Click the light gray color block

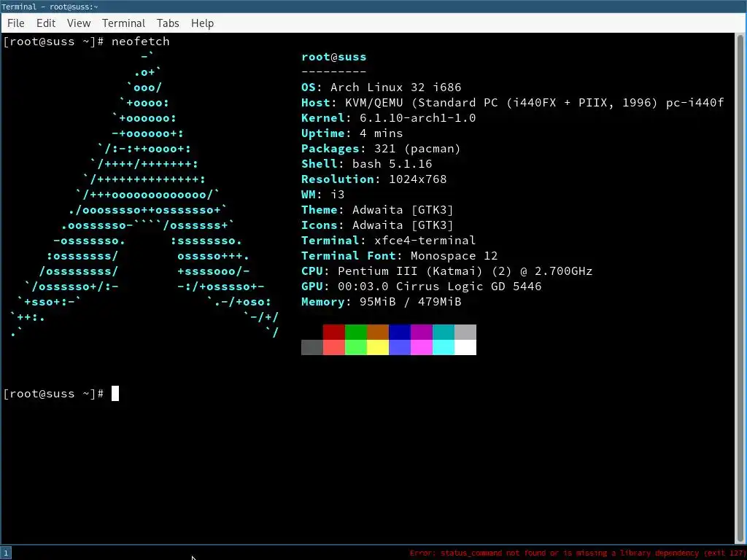coord(465,332)
